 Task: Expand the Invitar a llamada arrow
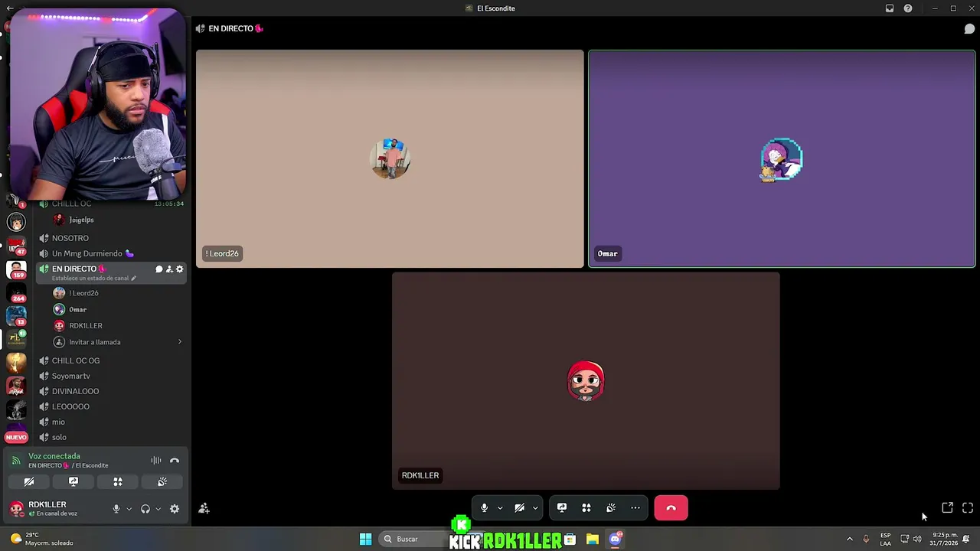180,342
